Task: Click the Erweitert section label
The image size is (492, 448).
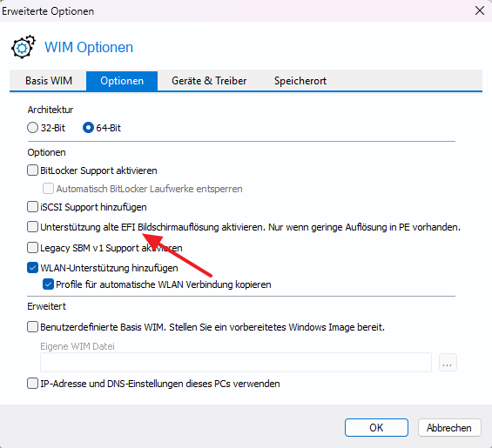Action: tap(46, 306)
